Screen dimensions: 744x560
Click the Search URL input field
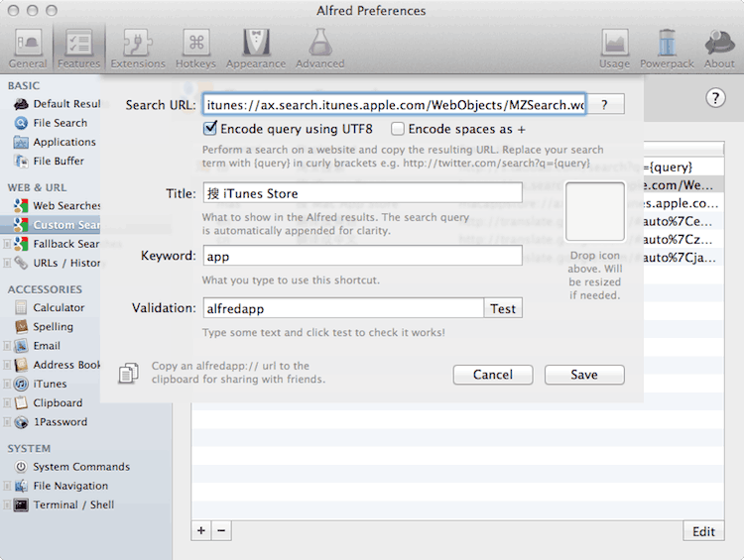tap(395, 104)
